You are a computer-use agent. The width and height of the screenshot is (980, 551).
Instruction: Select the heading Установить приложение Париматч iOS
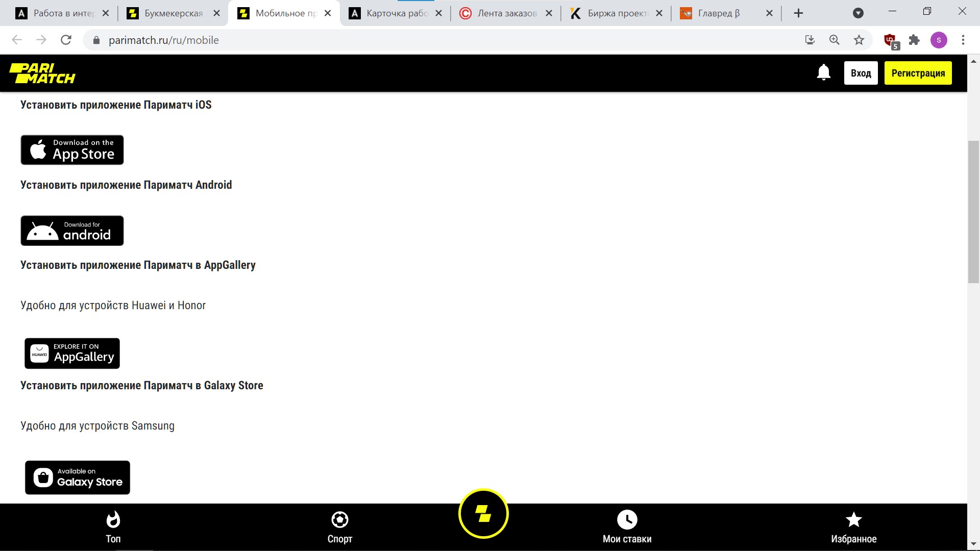pyautogui.click(x=116, y=105)
